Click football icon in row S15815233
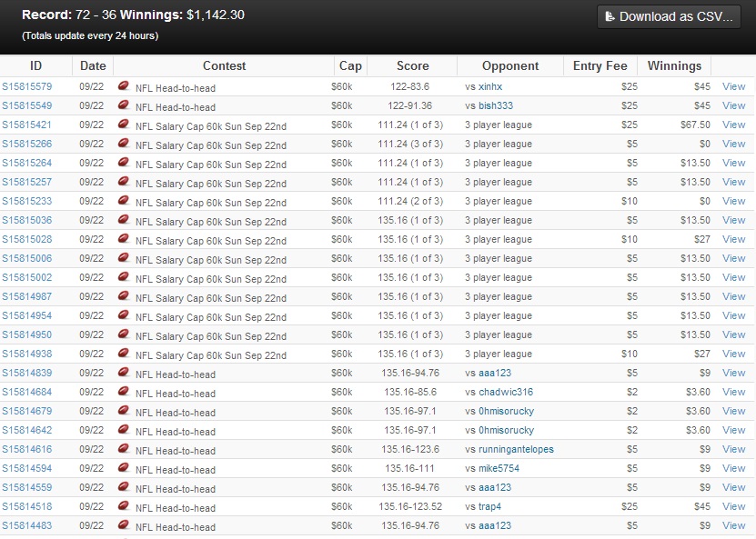The height and width of the screenshot is (539, 756). (x=124, y=201)
